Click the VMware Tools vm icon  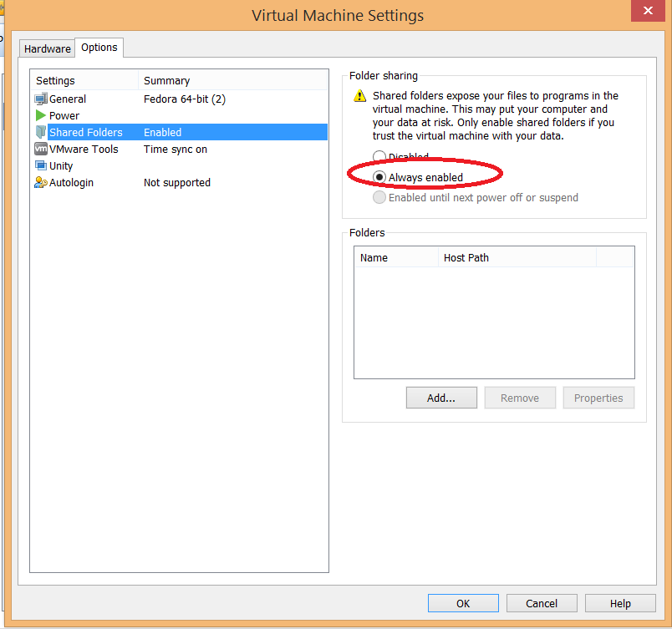[x=41, y=149]
